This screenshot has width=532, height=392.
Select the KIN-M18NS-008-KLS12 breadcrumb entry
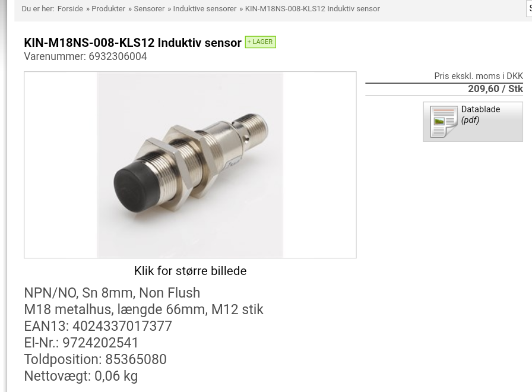tap(312, 9)
